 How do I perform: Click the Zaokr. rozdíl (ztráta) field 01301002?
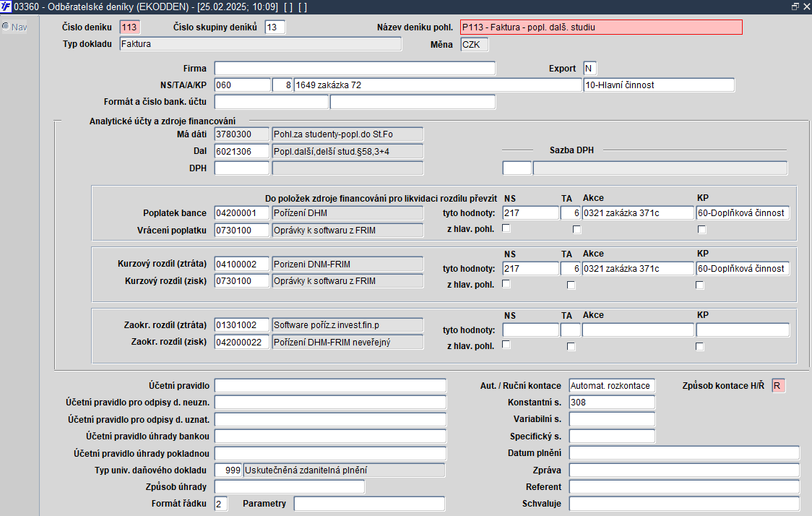(242, 324)
